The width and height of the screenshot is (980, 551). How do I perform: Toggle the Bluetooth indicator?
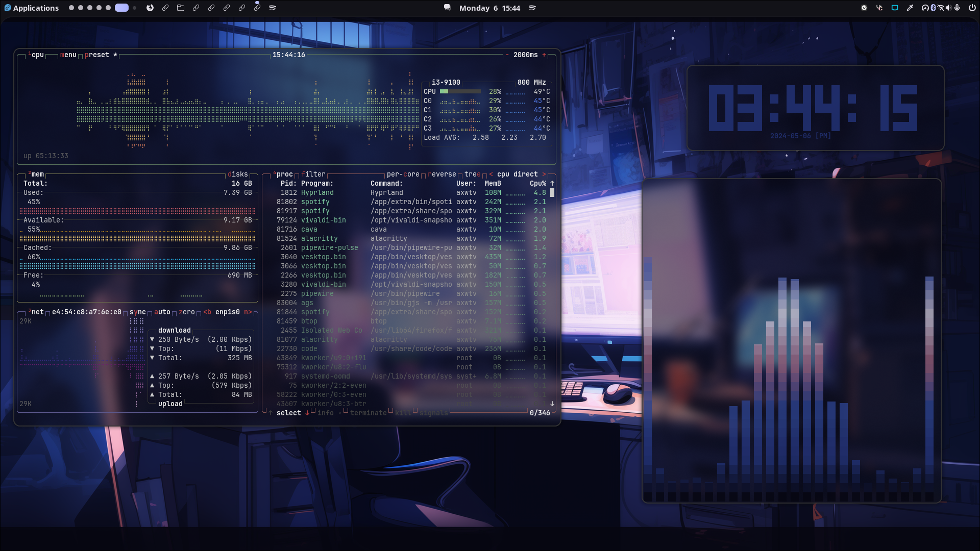pyautogui.click(x=933, y=8)
